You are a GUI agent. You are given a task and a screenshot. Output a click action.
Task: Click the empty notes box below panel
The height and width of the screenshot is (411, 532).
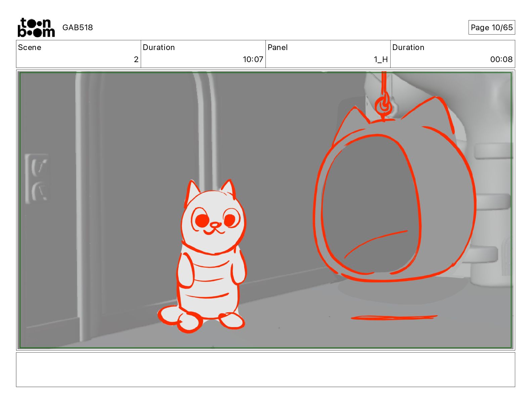tap(265, 369)
